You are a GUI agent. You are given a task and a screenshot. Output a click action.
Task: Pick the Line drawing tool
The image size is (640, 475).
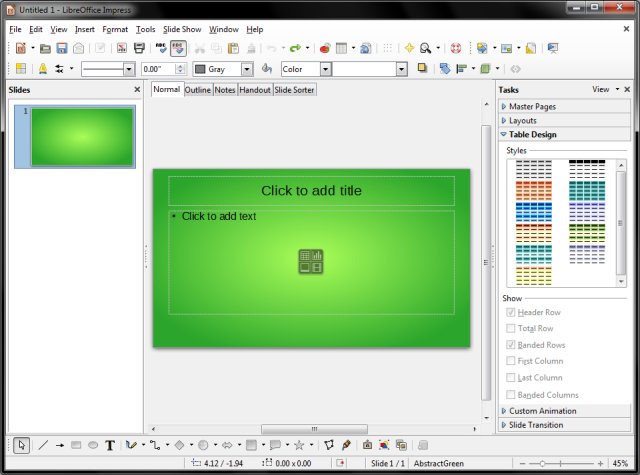[x=43, y=445]
